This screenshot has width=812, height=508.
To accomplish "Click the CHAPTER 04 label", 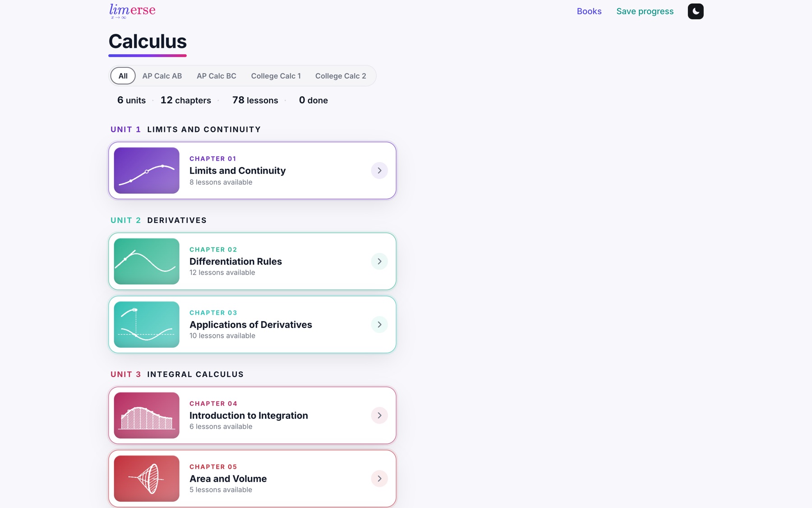I will click(x=213, y=404).
